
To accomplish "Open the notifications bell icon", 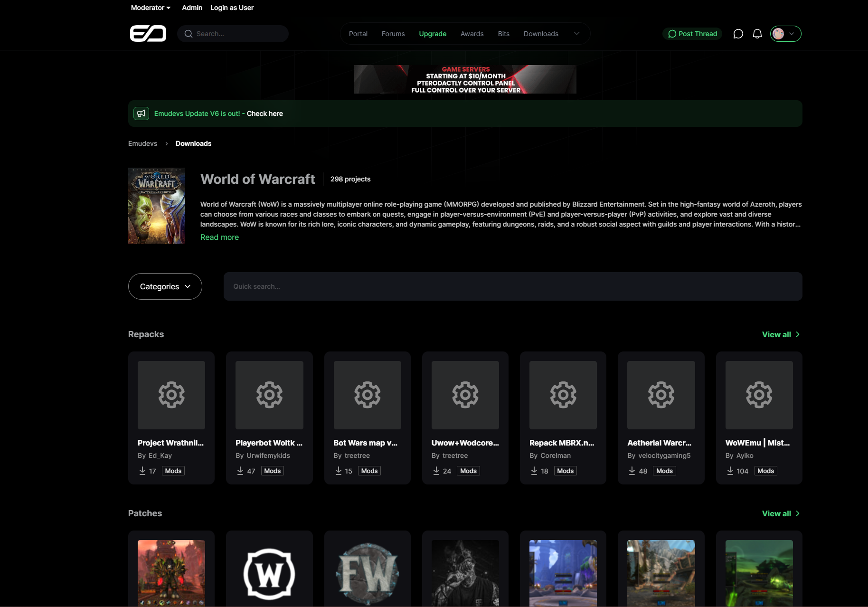I will click(x=757, y=34).
